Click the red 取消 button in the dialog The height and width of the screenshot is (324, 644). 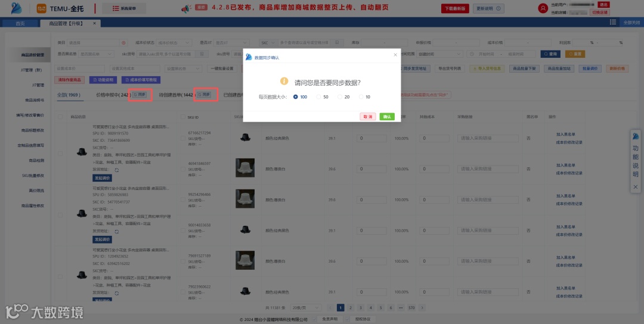click(x=367, y=117)
